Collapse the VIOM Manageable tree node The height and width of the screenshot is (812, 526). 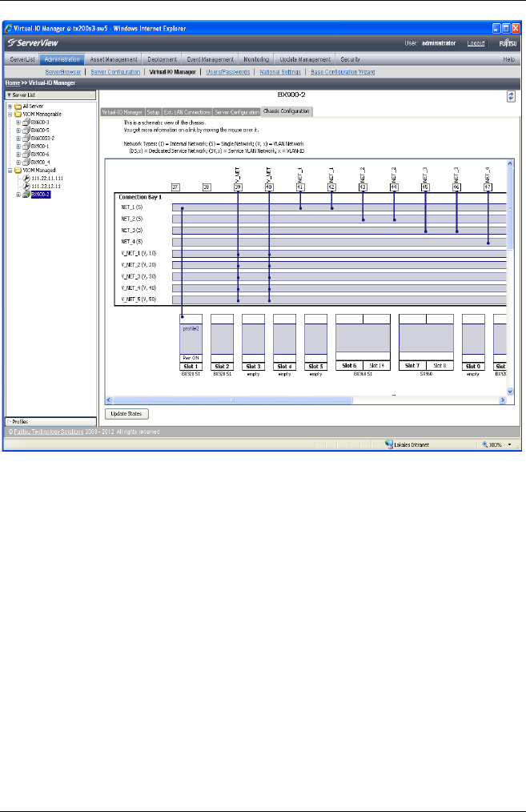(10, 114)
